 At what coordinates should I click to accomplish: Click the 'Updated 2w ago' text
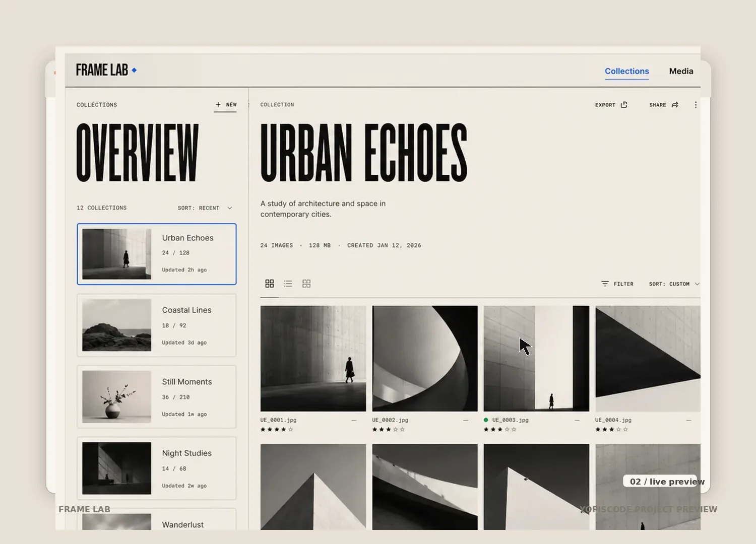[184, 486]
